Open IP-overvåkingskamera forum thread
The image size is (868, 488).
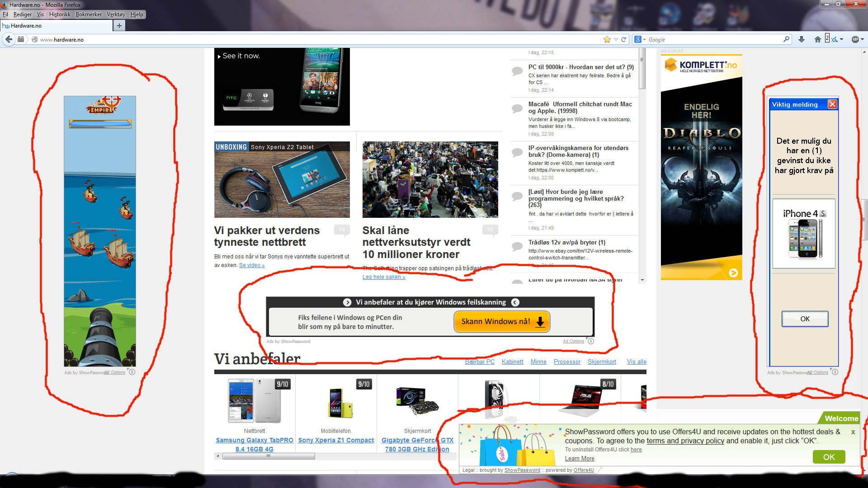[578, 151]
